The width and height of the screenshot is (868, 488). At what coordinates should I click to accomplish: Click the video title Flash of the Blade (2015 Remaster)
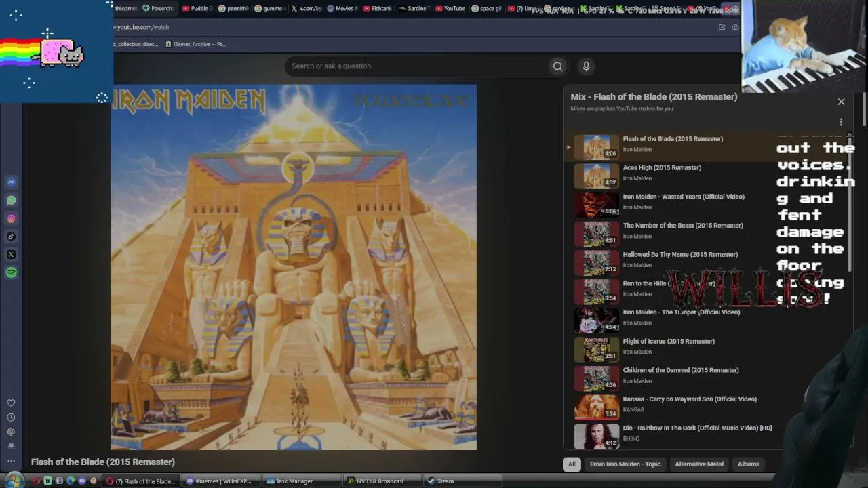point(103,462)
